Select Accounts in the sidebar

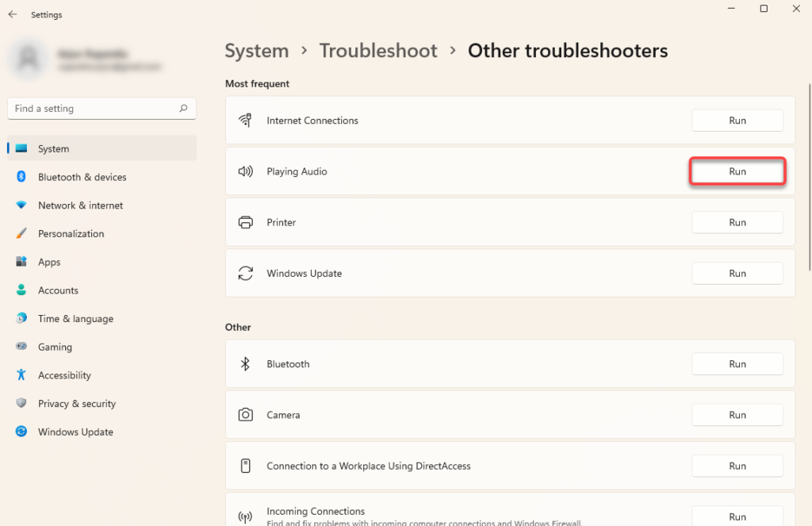coord(58,290)
